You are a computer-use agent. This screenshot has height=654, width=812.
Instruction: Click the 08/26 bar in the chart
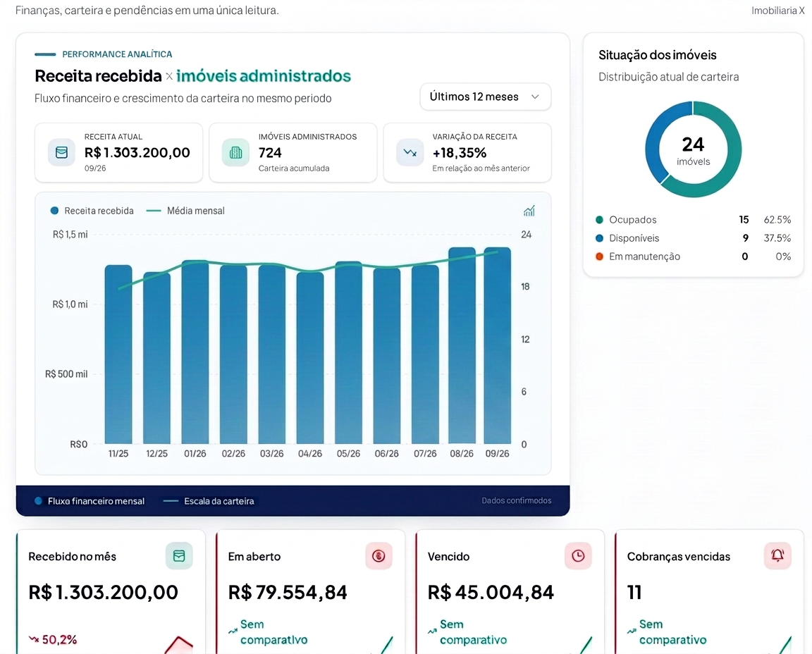click(462, 346)
